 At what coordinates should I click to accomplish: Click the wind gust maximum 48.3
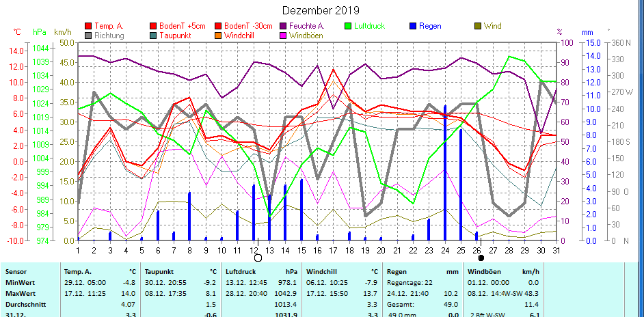[533, 294]
